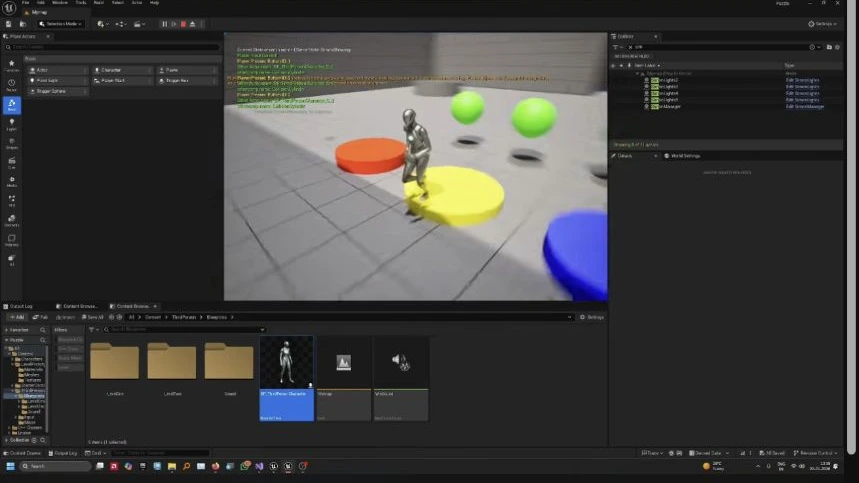This screenshot has height=483, width=859.
Task: Open File Explorer from the taskbar
Action: click(x=172, y=466)
